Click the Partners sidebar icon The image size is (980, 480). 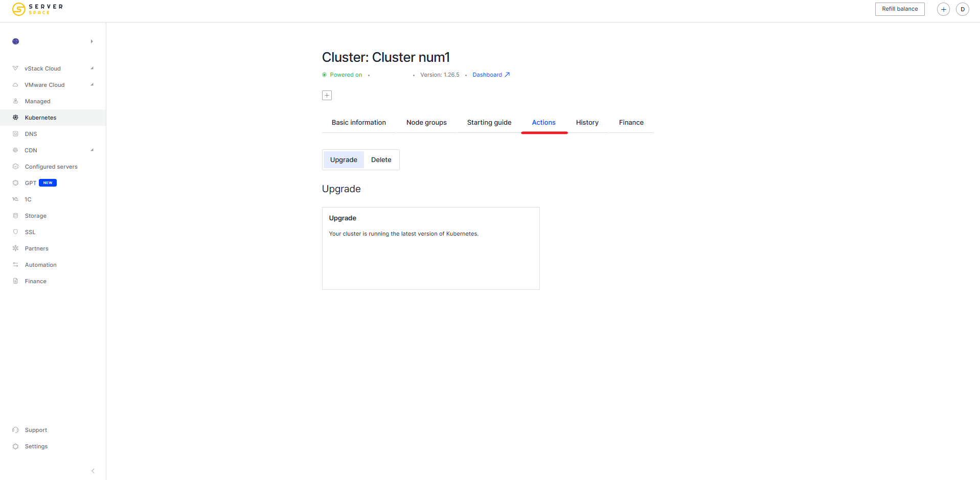coord(15,248)
